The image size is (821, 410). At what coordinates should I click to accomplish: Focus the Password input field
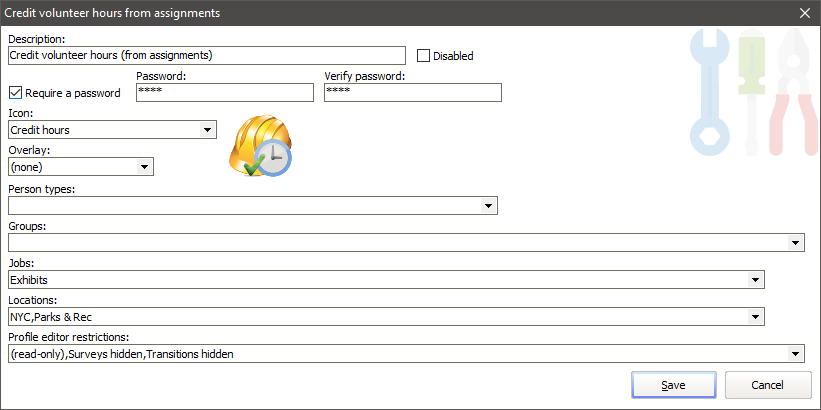click(224, 92)
